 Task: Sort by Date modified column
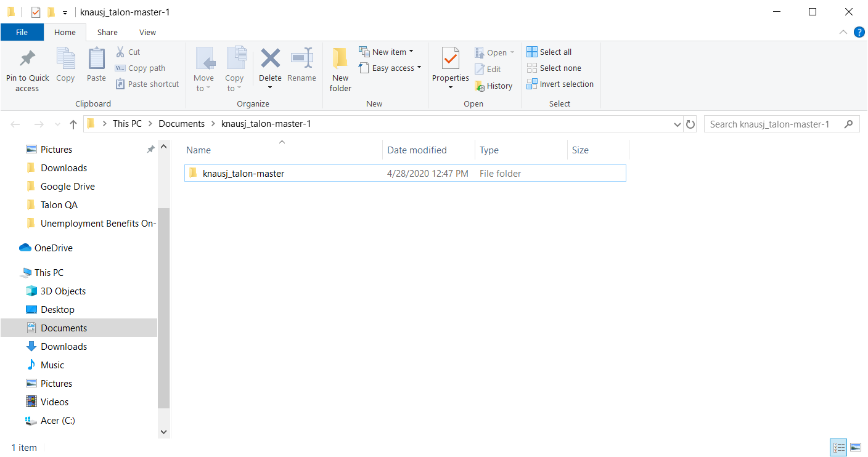pyautogui.click(x=428, y=150)
